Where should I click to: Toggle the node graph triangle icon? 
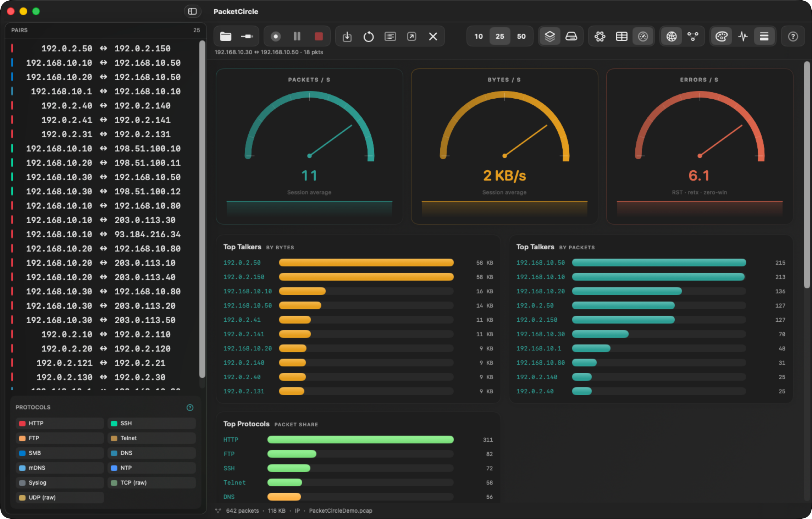coord(693,36)
